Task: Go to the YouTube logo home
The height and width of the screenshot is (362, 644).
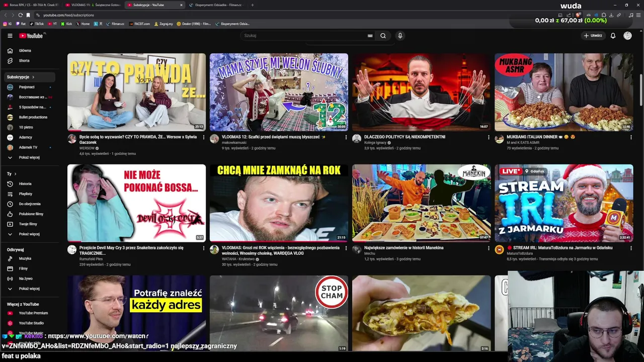Action: (31, 36)
